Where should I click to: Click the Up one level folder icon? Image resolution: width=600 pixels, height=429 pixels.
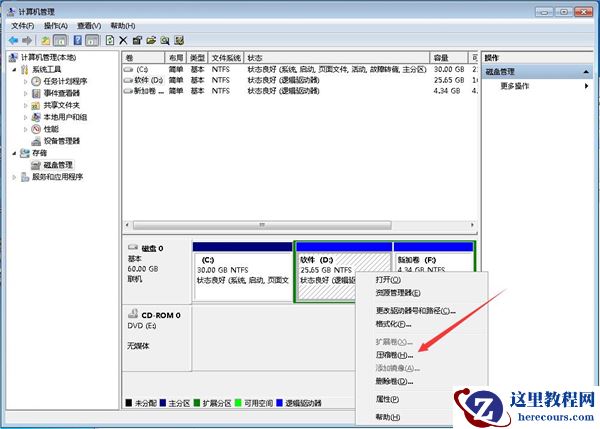click(46, 40)
